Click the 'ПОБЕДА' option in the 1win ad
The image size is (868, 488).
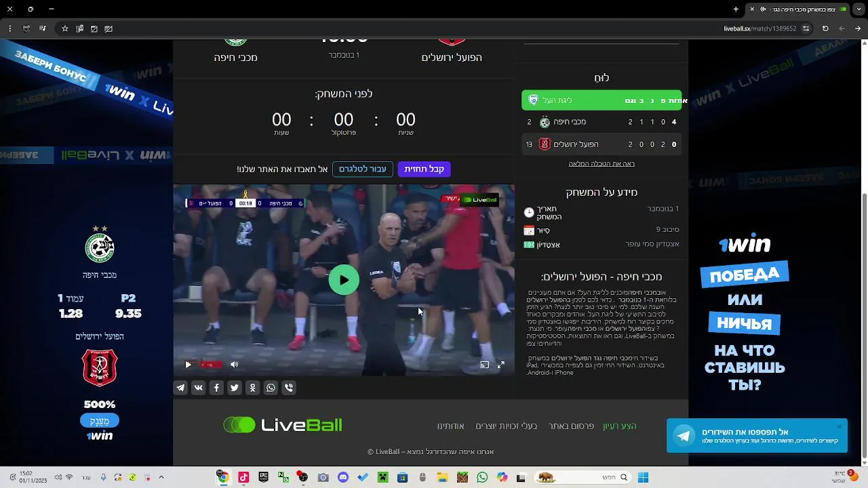745,274
